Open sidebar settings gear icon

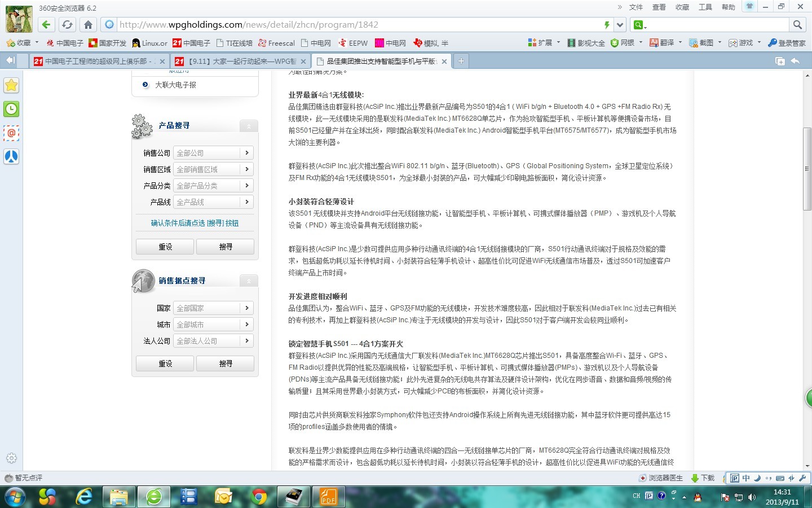tap(11, 458)
